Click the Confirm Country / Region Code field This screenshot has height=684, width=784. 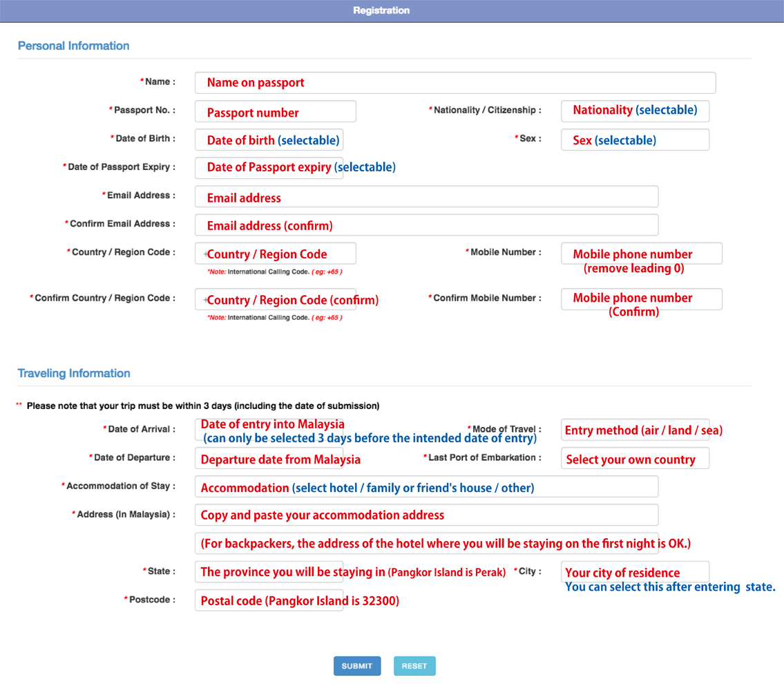275,299
